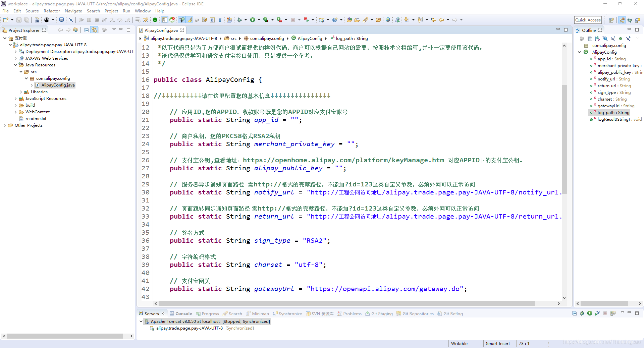Click Collapse All in Project Explorer
644x348 pixels.
point(86,30)
